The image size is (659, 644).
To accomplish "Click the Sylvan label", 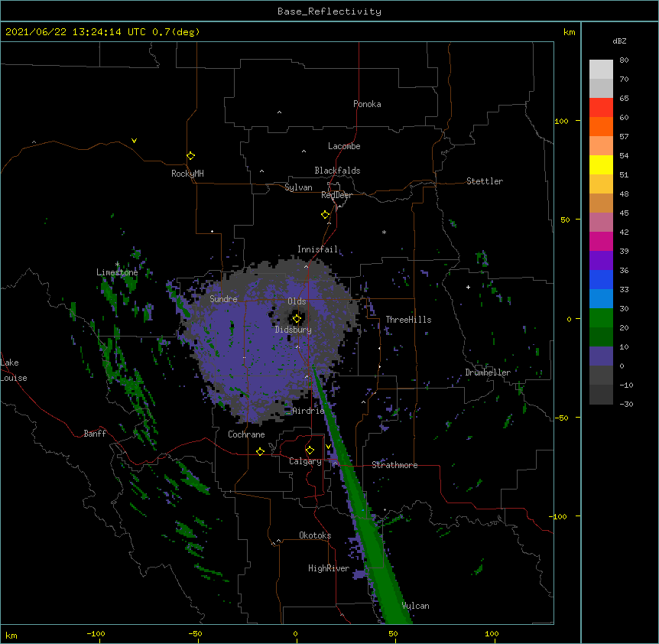I will coord(298,187).
